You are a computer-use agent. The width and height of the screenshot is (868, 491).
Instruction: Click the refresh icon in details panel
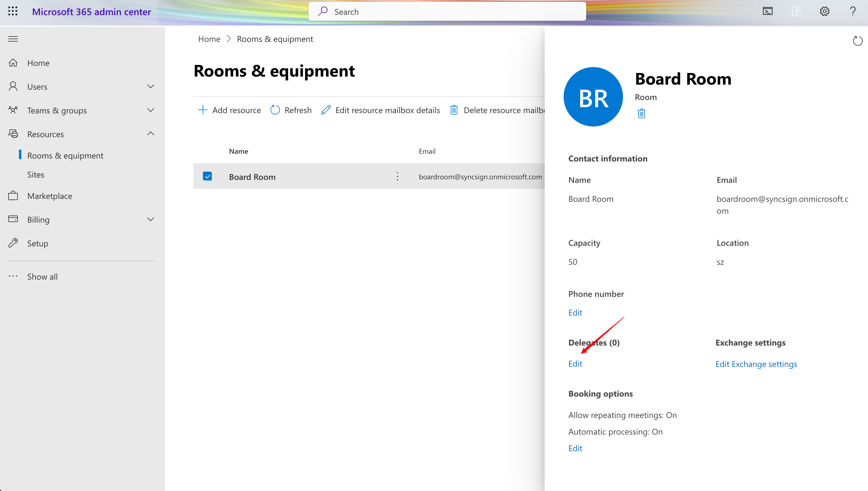tap(857, 41)
